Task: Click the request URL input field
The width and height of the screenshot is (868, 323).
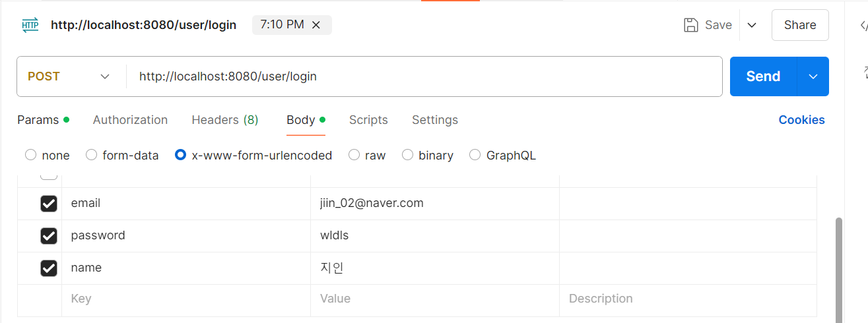Action: [422, 76]
